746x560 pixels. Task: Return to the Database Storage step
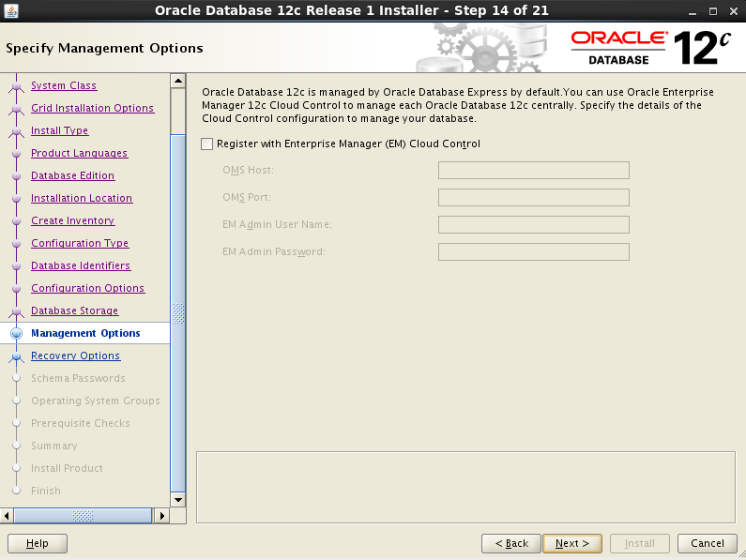(74, 310)
